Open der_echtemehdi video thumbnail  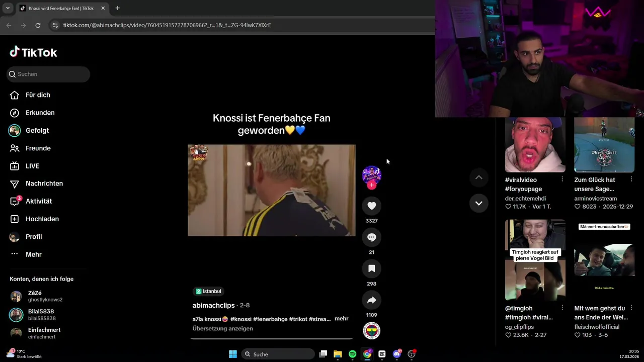(x=535, y=145)
